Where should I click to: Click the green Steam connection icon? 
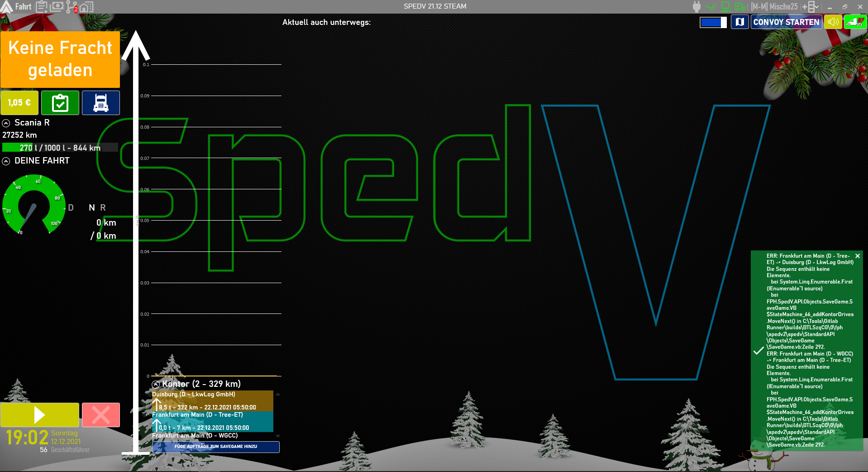pyautogui.click(x=711, y=6)
